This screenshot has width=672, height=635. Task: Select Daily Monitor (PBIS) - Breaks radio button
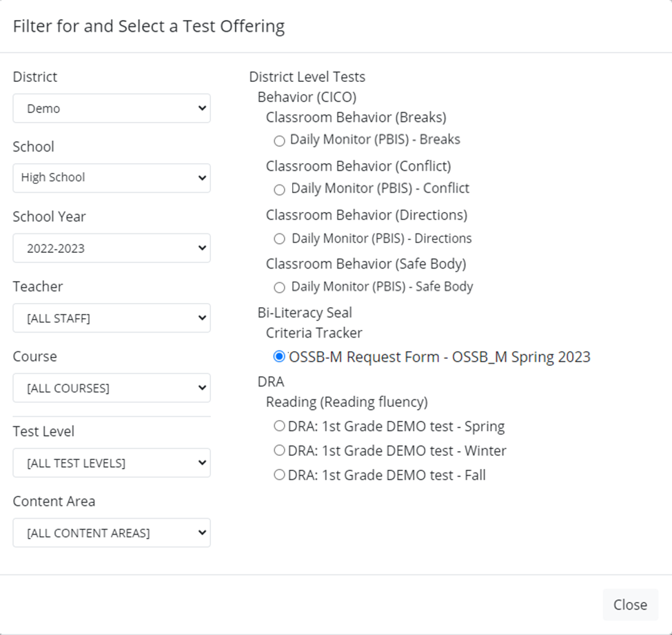click(279, 141)
